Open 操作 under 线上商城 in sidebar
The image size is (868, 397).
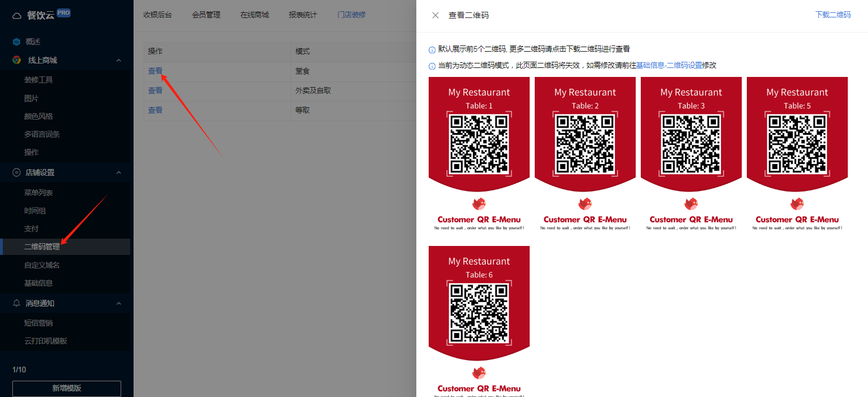tap(31, 152)
